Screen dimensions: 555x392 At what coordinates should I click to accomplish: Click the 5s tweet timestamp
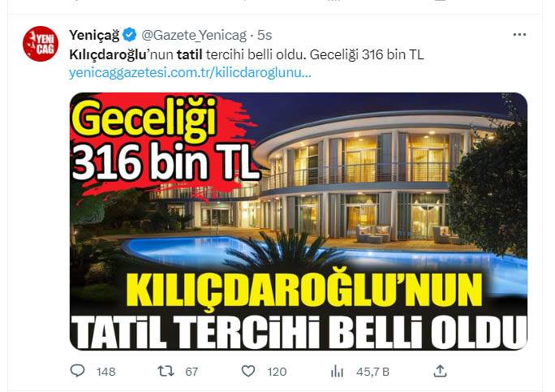click(x=265, y=35)
